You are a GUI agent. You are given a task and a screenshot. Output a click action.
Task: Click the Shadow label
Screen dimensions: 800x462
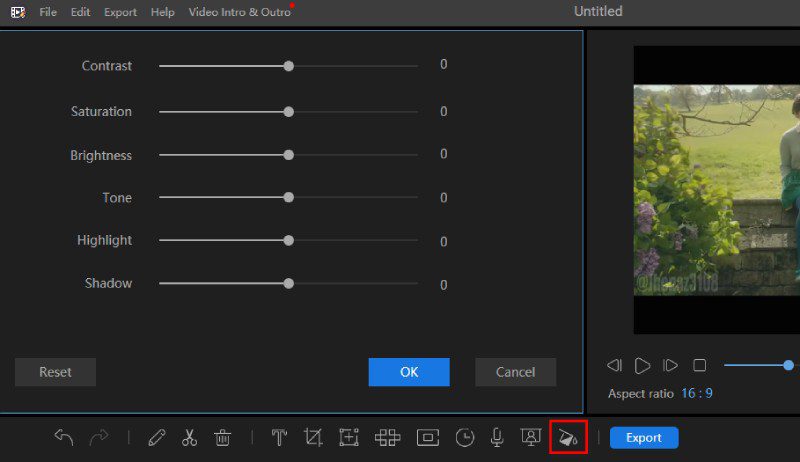tap(108, 283)
